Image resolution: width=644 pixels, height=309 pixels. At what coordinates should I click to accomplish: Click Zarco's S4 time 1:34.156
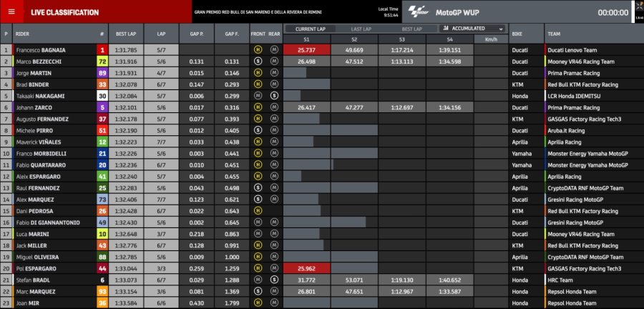[x=450, y=107]
